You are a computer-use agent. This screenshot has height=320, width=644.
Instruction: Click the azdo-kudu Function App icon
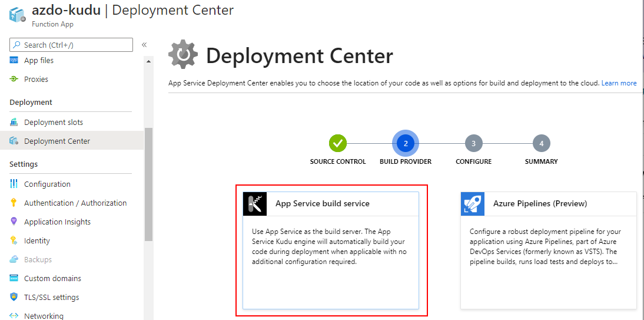[x=18, y=14]
